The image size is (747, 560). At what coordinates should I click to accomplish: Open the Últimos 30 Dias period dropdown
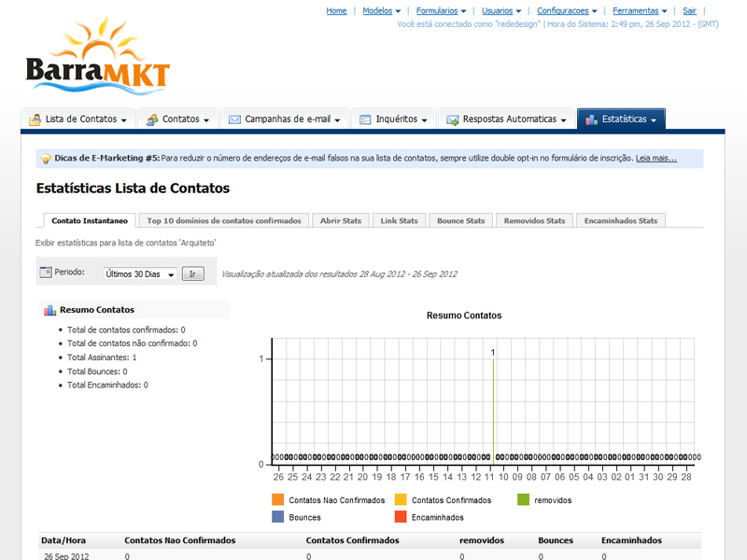click(140, 273)
